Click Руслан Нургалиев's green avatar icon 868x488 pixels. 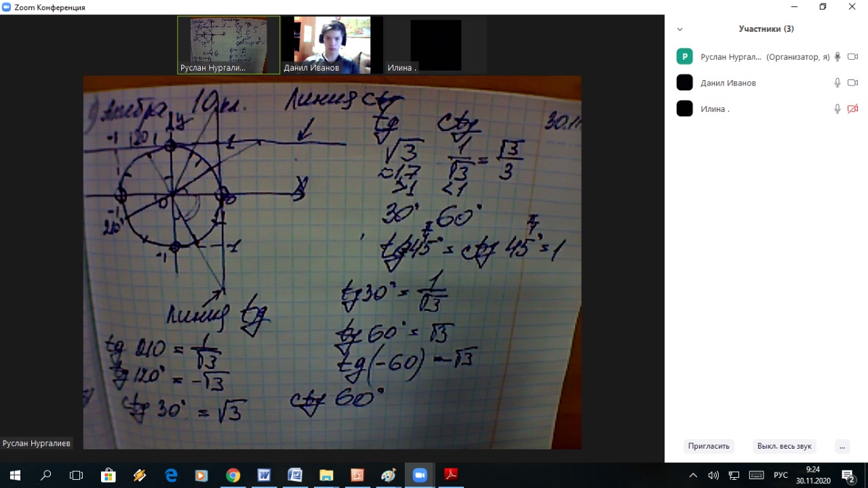(x=684, y=57)
